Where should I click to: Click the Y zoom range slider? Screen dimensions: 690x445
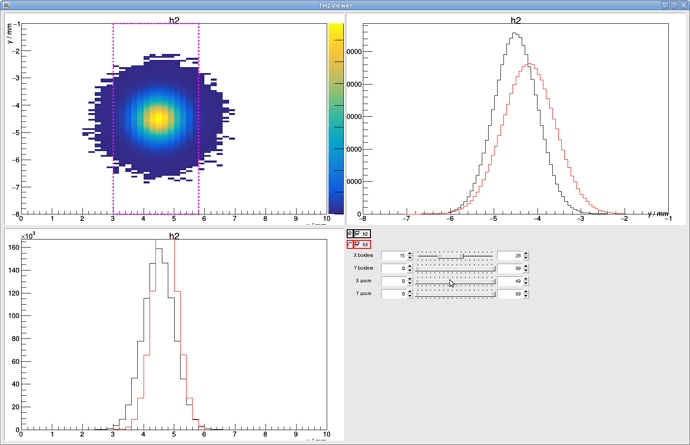[455, 295]
